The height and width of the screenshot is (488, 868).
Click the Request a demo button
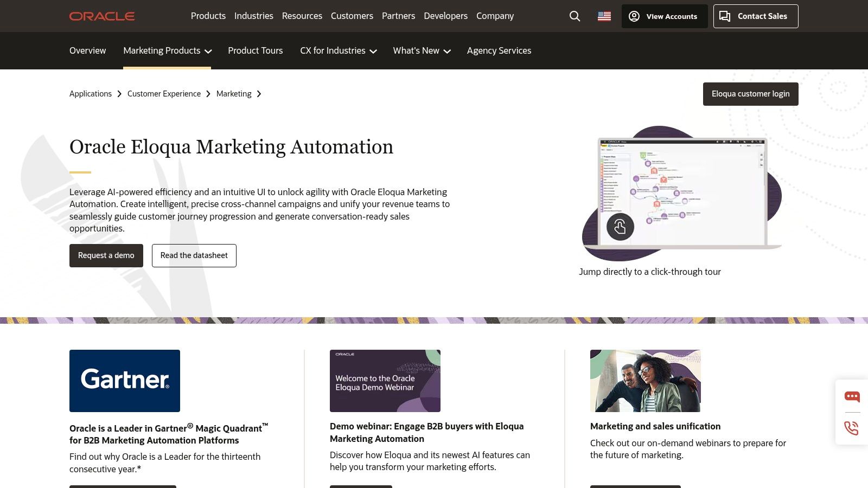106,255
